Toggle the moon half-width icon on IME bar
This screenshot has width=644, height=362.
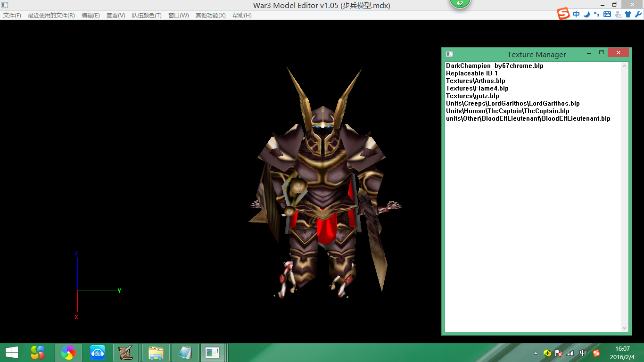586,14
